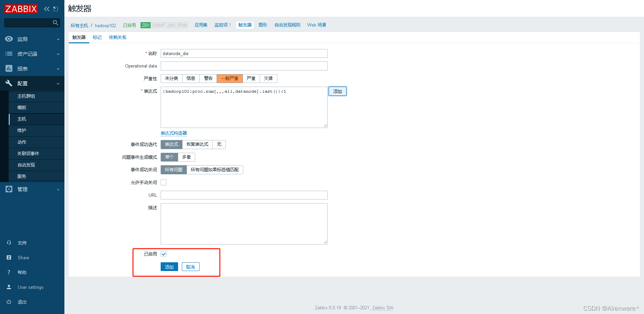
Task: Set severity to 灾难
Action: (x=268, y=78)
